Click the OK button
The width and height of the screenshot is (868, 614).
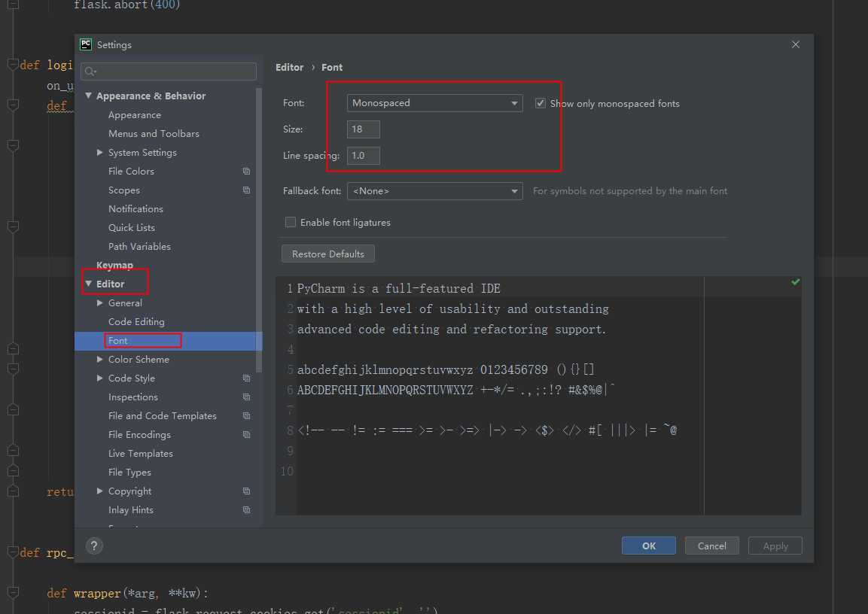tap(649, 546)
